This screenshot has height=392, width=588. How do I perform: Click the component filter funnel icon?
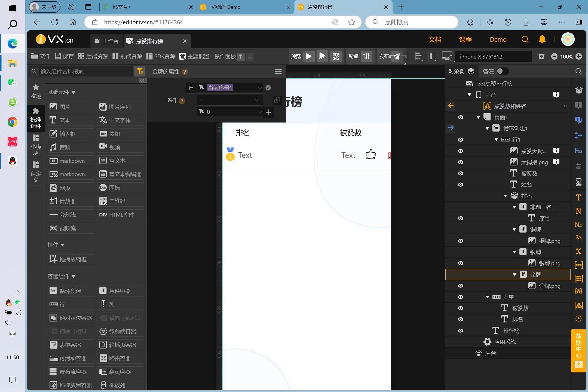pyautogui.click(x=140, y=71)
